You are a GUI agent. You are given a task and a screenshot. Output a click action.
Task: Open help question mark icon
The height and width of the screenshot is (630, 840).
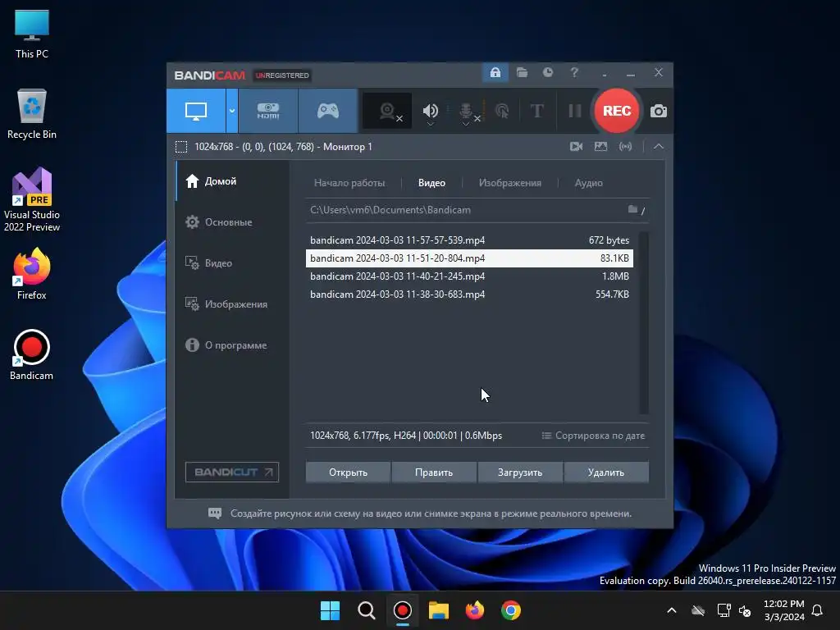(574, 72)
